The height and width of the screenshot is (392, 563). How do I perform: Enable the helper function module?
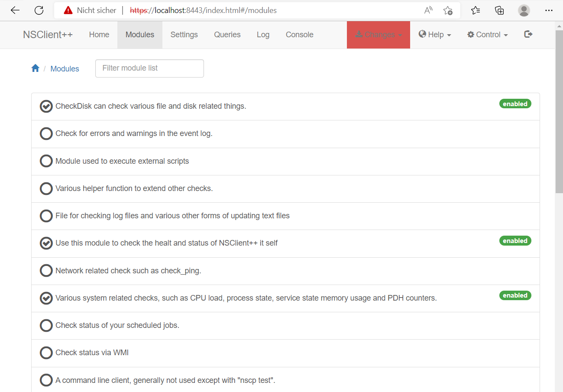(46, 188)
